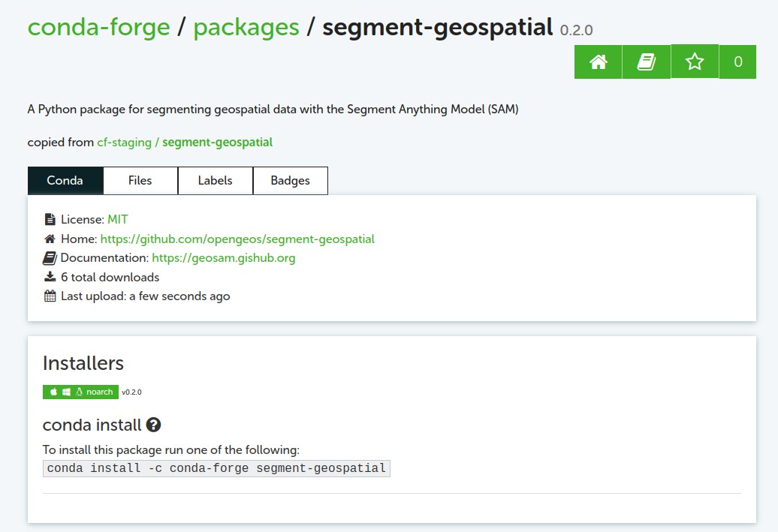Click the favorites count showing 0
This screenshot has height=532, width=778.
[737, 62]
